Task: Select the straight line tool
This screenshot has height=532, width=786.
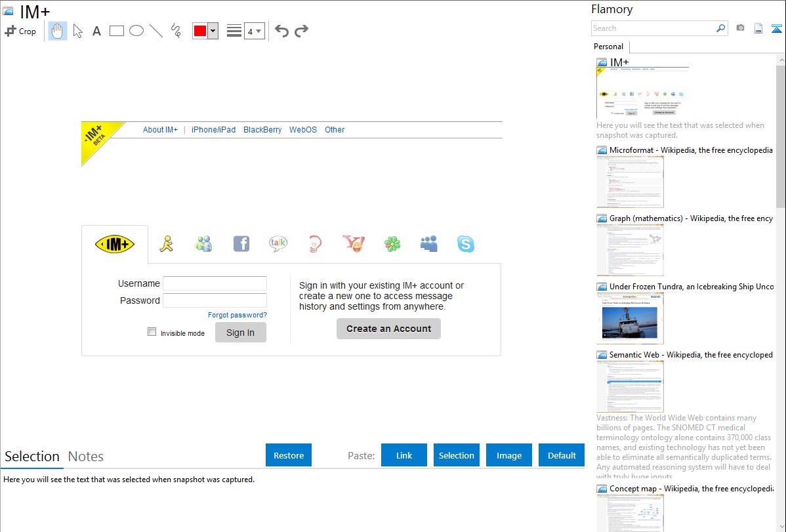Action: point(156,31)
